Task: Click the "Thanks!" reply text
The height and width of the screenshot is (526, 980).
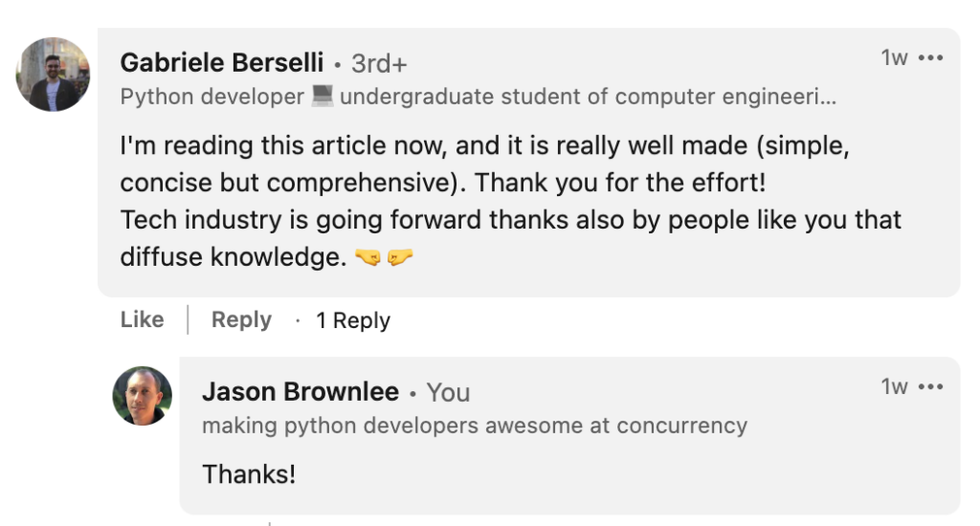Action: (x=249, y=473)
